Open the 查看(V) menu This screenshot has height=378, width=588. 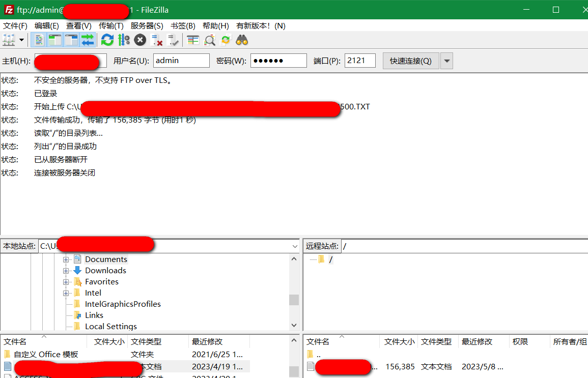(79, 26)
